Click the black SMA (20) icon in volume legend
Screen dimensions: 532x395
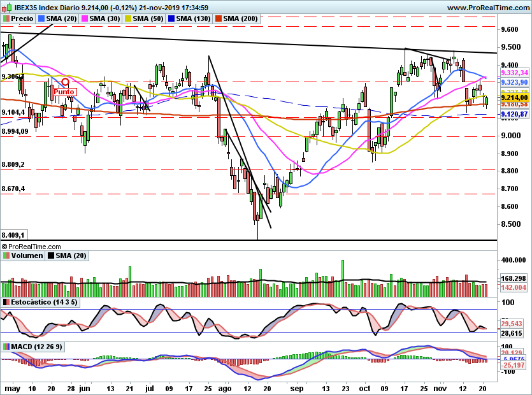pyautogui.click(x=50, y=255)
